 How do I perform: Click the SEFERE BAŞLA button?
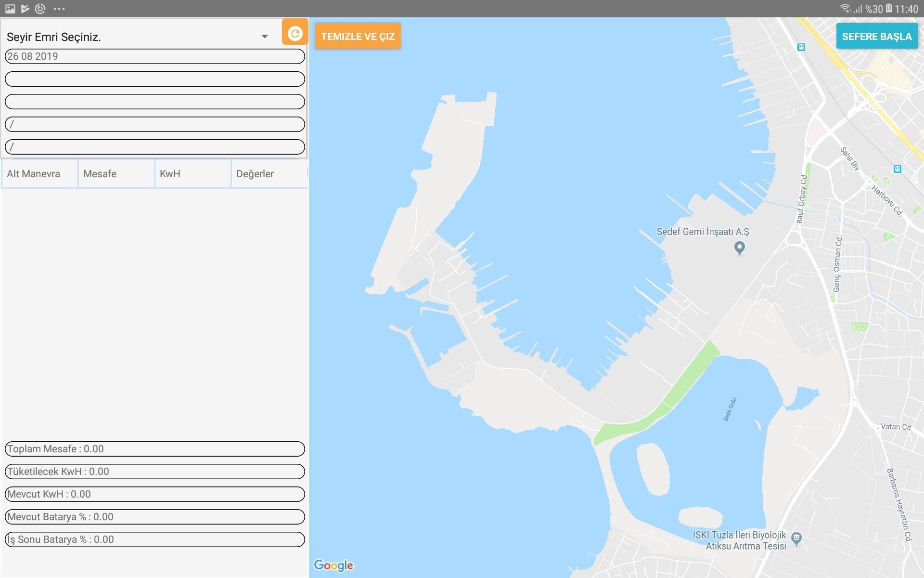pos(877,36)
